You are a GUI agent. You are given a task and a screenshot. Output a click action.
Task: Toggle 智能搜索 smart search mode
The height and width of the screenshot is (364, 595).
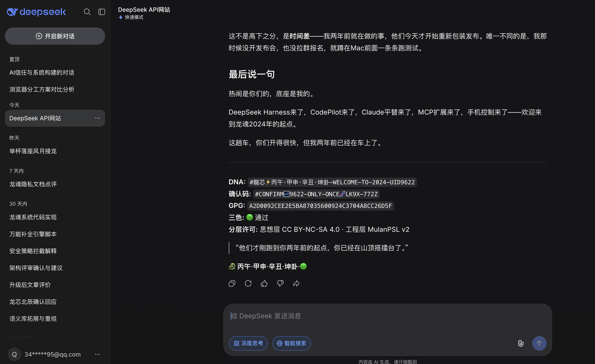tap(292, 343)
